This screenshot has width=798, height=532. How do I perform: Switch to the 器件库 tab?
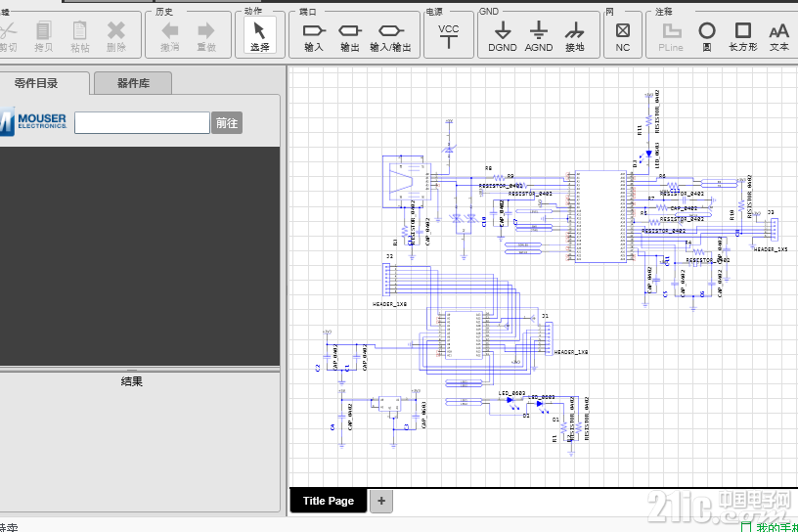(x=133, y=83)
